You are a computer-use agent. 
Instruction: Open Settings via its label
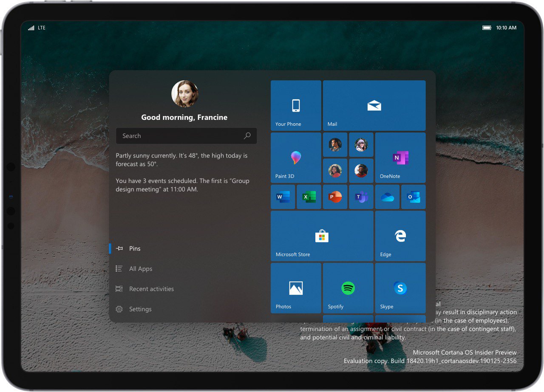[140, 309]
